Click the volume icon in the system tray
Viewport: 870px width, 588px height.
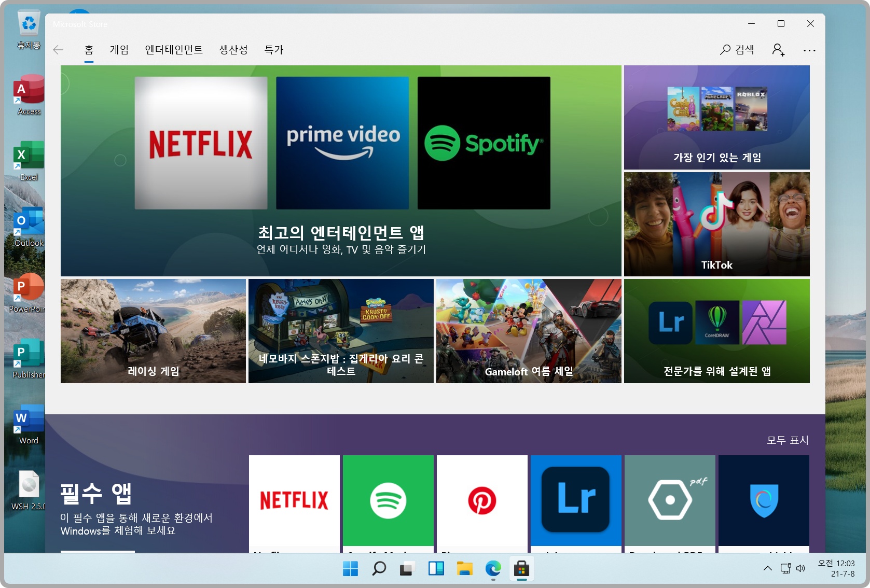point(802,568)
